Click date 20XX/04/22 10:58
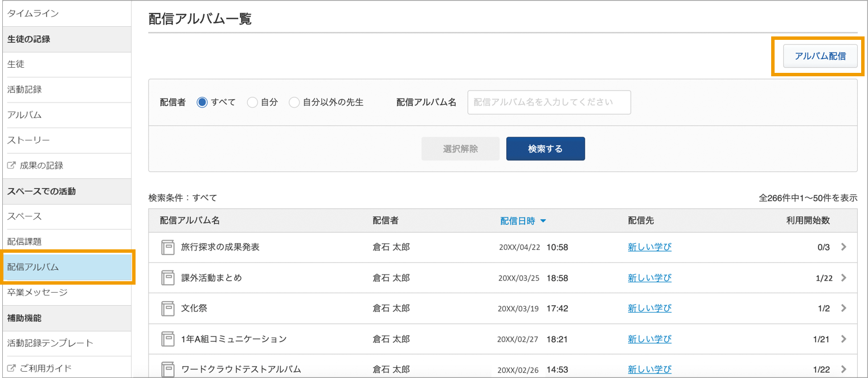The width and height of the screenshot is (868, 378). (x=533, y=247)
